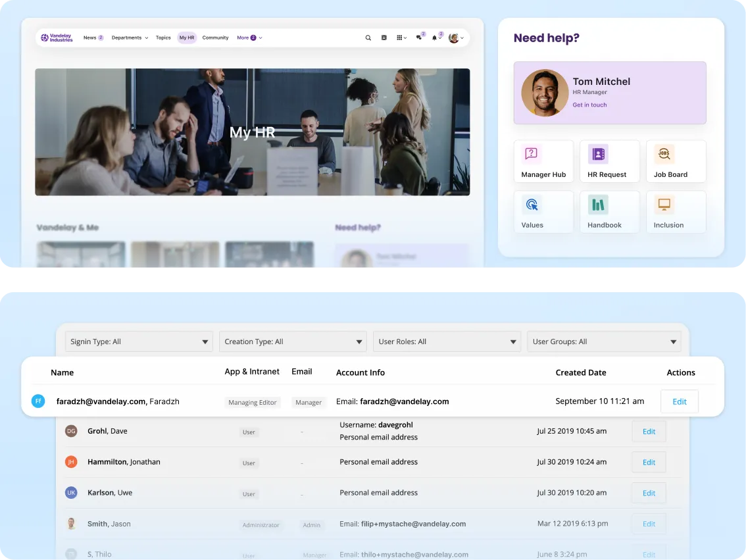Click Smith, Jason's profile avatar thumbnail
This screenshot has width=746, height=560.
click(71, 523)
